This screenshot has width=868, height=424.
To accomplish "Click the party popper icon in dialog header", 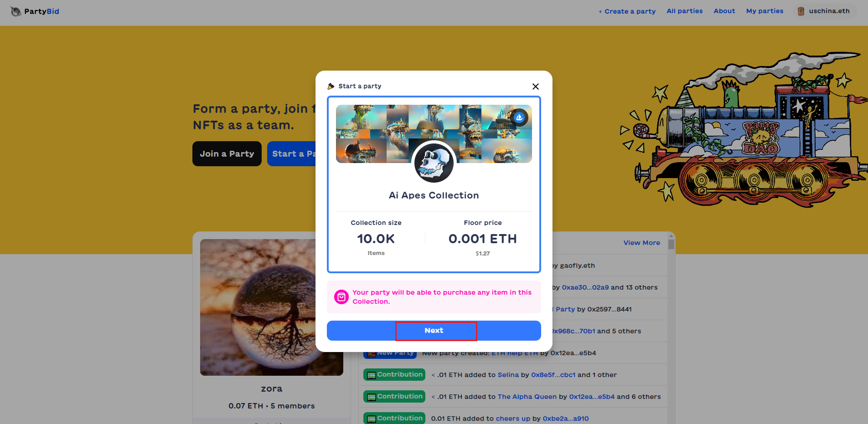I will click(331, 86).
